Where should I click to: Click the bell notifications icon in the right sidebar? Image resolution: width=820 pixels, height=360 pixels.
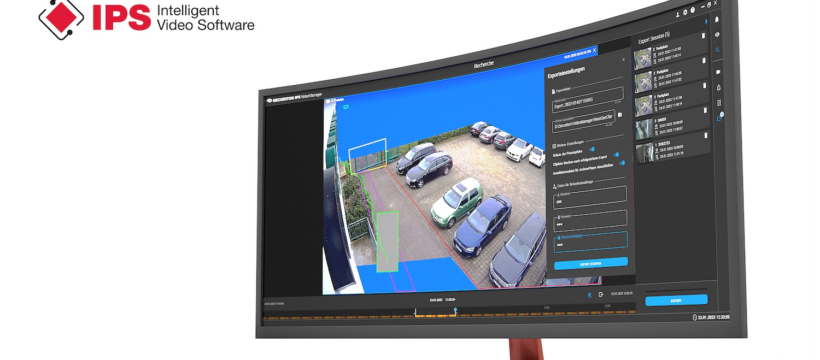point(716,19)
